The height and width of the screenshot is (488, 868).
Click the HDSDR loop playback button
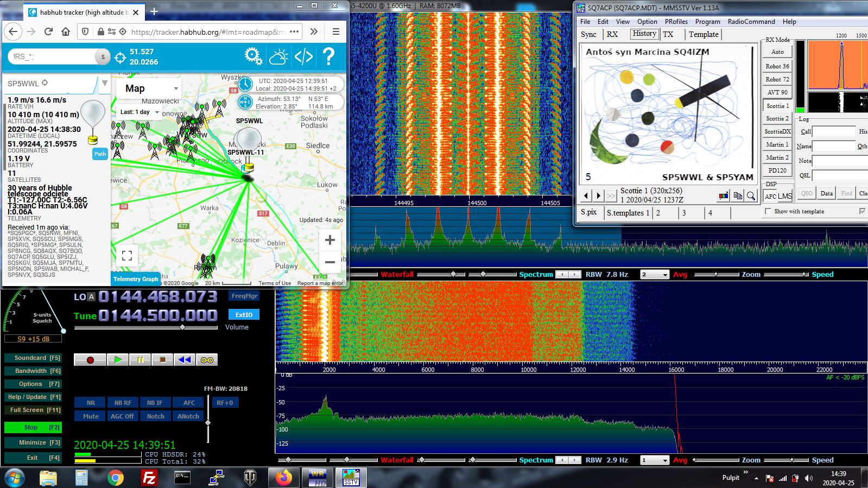(x=207, y=360)
